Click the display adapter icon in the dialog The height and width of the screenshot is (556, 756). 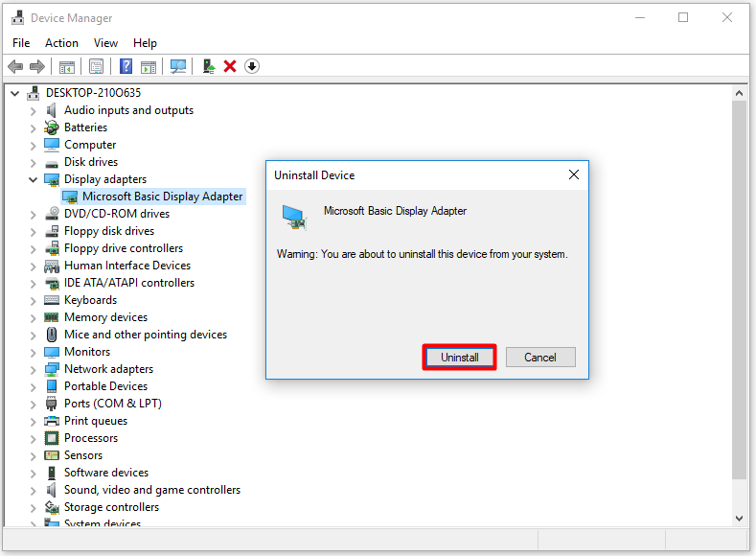click(294, 218)
